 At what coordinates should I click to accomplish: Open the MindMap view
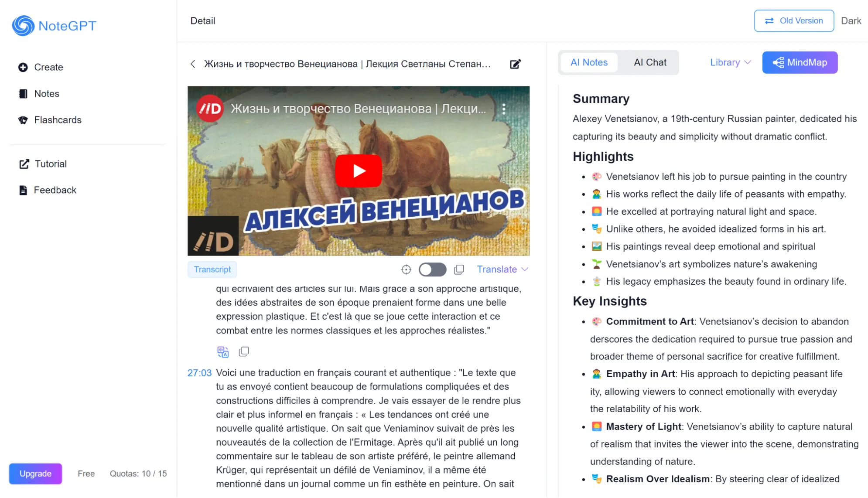tap(800, 62)
